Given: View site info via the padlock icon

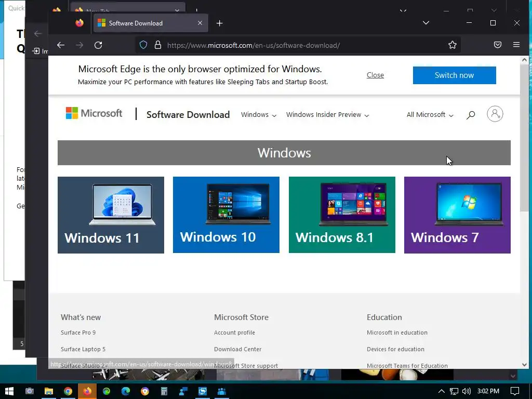Looking at the screenshot, I should 158,45.
